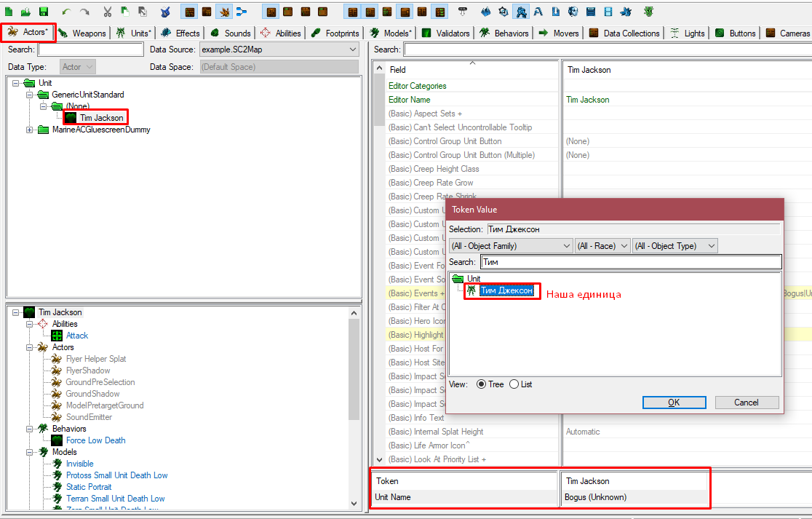Image resolution: width=812 pixels, height=519 pixels.
Task: Click the field list scroll-up arrow
Action: click(x=379, y=68)
